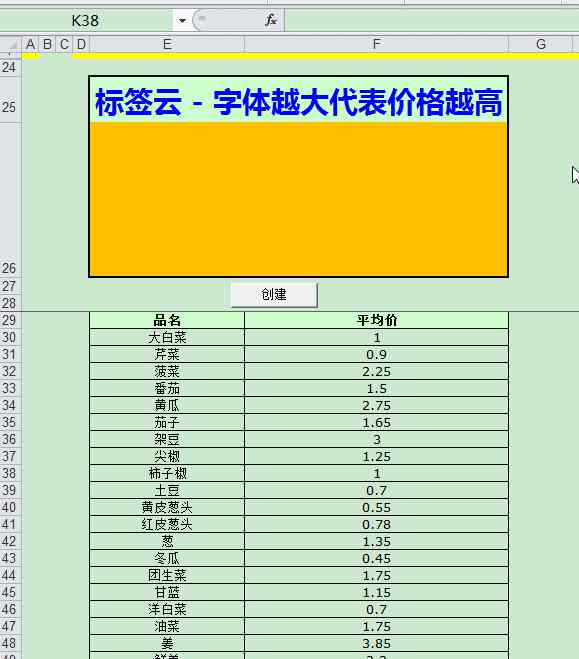Select the 菠菜 cell
This screenshot has width=579, height=659.
pyautogui.click(x=167, y=372)
